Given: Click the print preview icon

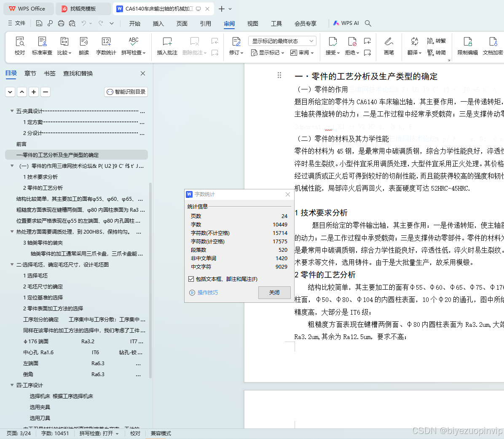Looking at the screenshot, I should tap(72, 23).
